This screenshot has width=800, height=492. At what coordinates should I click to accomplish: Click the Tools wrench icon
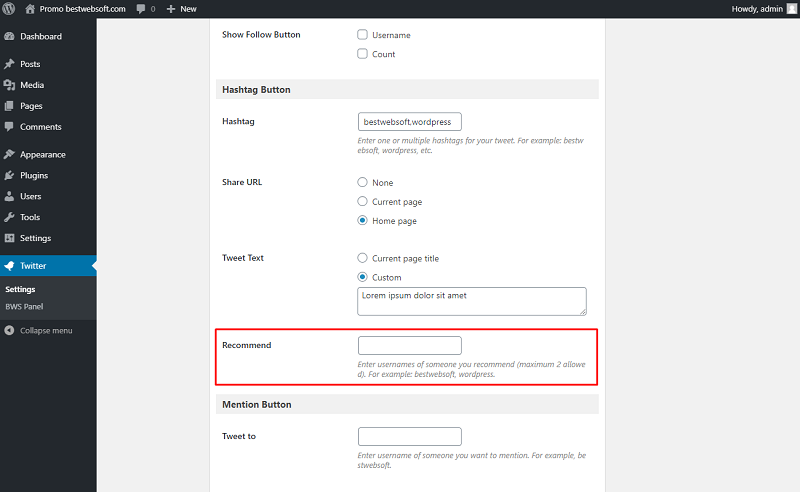9,217
